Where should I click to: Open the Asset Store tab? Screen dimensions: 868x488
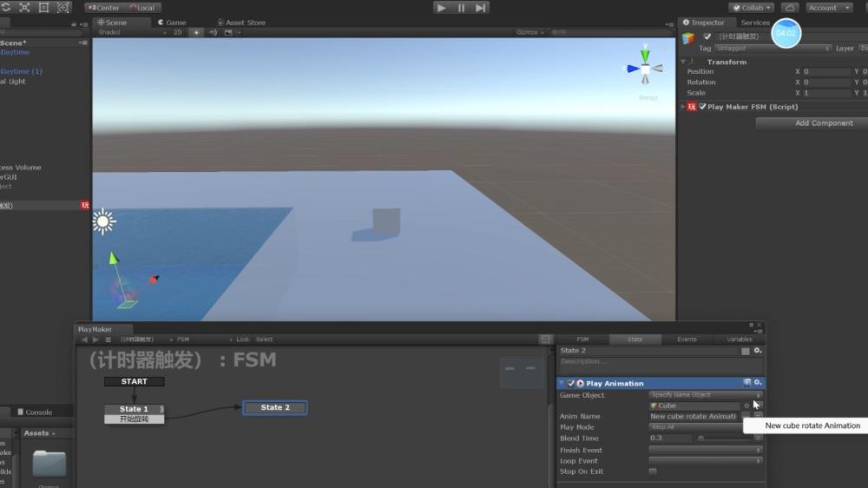coord(241,23)
